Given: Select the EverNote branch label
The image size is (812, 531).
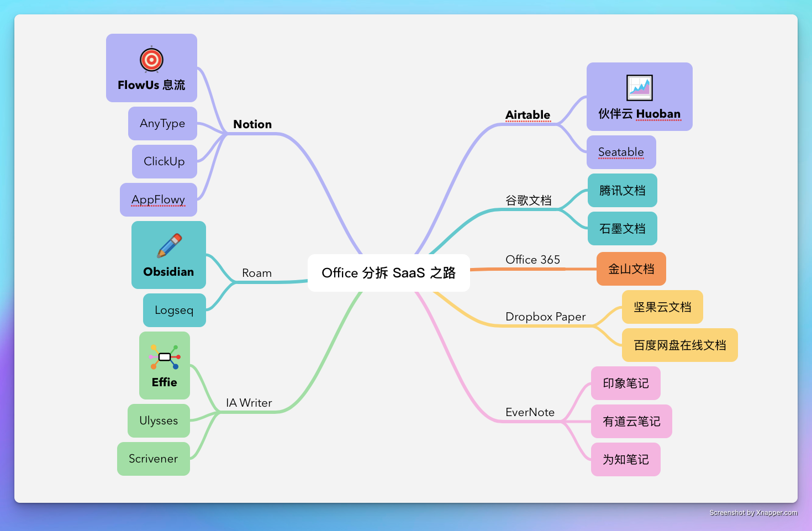Looking at the screenshot, I should coord(530,412).
